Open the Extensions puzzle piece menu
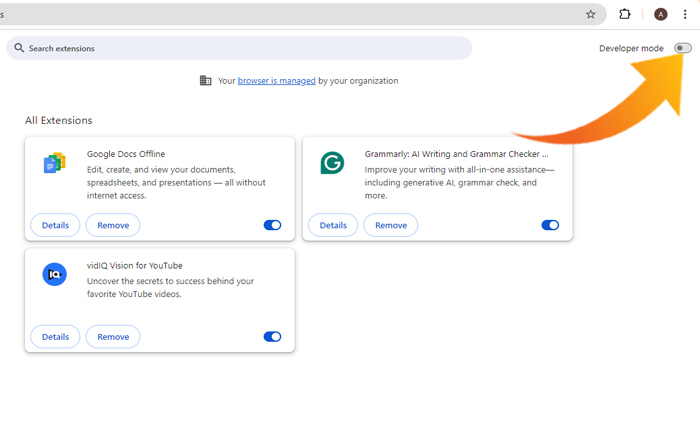Image resolution: width=700 pixels, height=430 pixels. click(625, 14)
